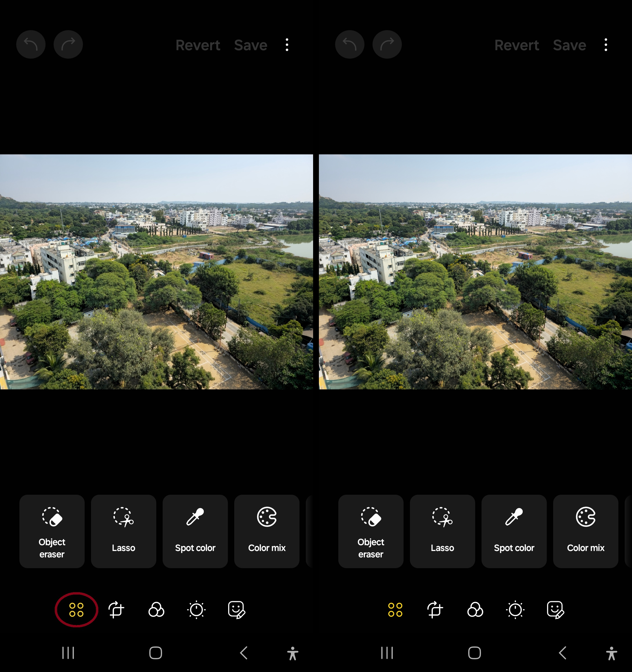Screen dimensions: 632x672
Task: Open brightness adjustments in left screen
Action: coord(196,609)
